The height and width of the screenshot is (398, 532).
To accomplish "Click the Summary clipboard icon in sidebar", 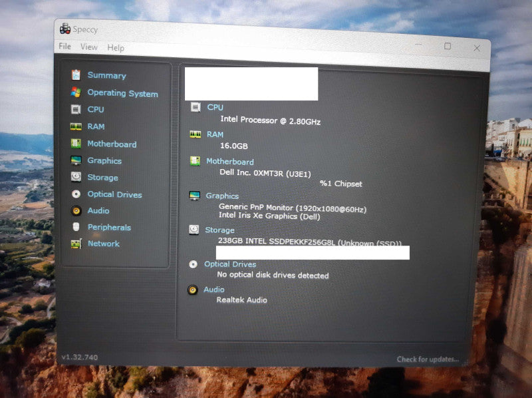I will [76, 75].
